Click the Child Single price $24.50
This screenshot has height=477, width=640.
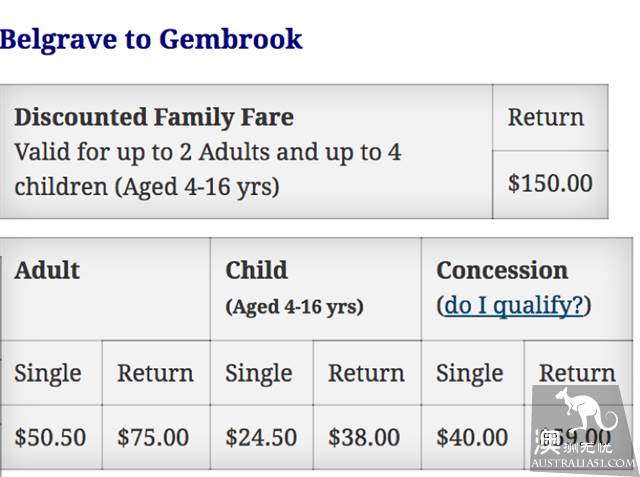[x=261, y=437]
